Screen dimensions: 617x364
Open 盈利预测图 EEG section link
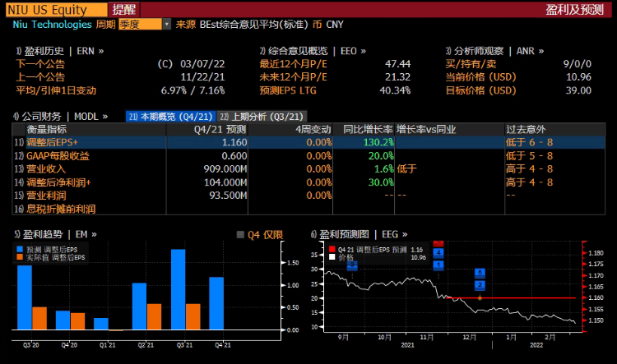pos(359,234)
